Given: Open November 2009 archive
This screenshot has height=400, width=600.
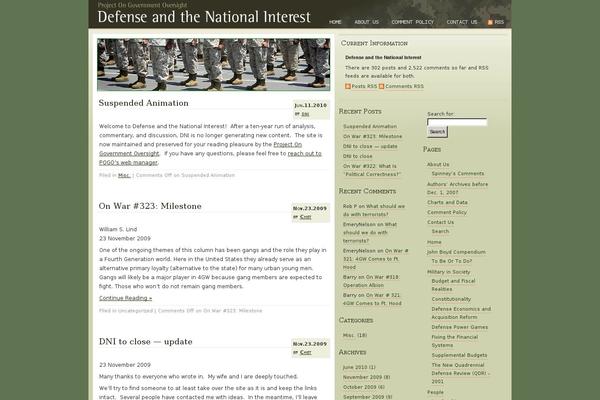Looking at the screenshot, I should [366, 377].
